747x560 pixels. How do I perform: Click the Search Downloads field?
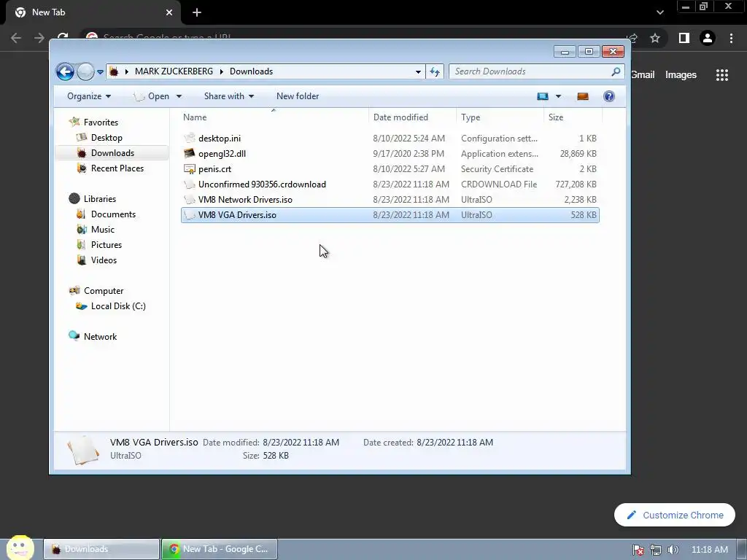pos(536,71)
